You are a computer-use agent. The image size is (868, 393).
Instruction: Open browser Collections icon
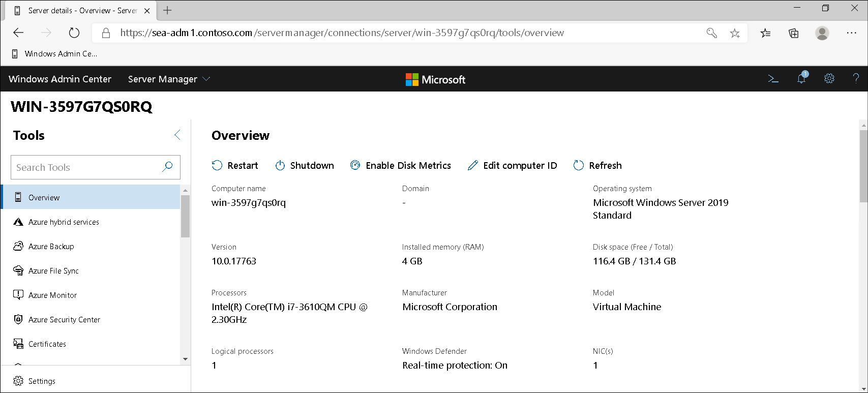click(794, 33)
